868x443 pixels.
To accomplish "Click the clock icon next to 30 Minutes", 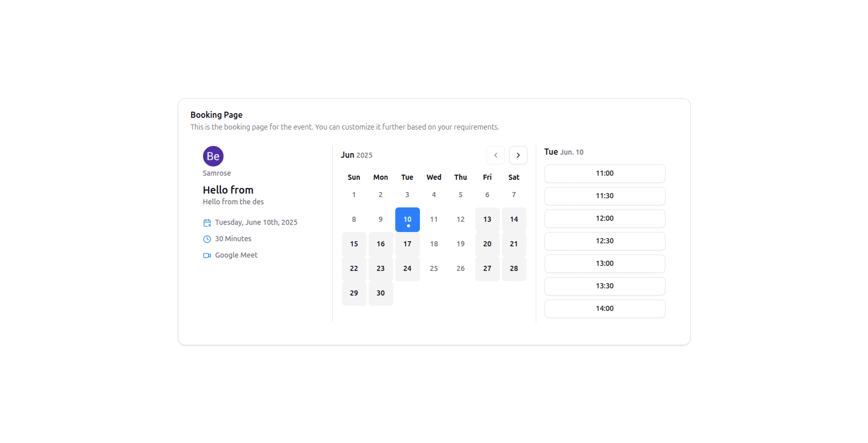I will pos(207,239).
